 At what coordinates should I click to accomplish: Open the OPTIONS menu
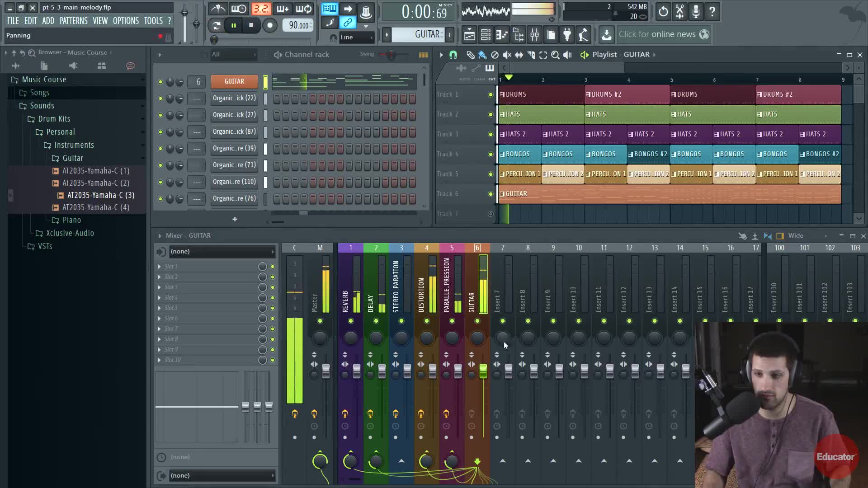[126, 21]
